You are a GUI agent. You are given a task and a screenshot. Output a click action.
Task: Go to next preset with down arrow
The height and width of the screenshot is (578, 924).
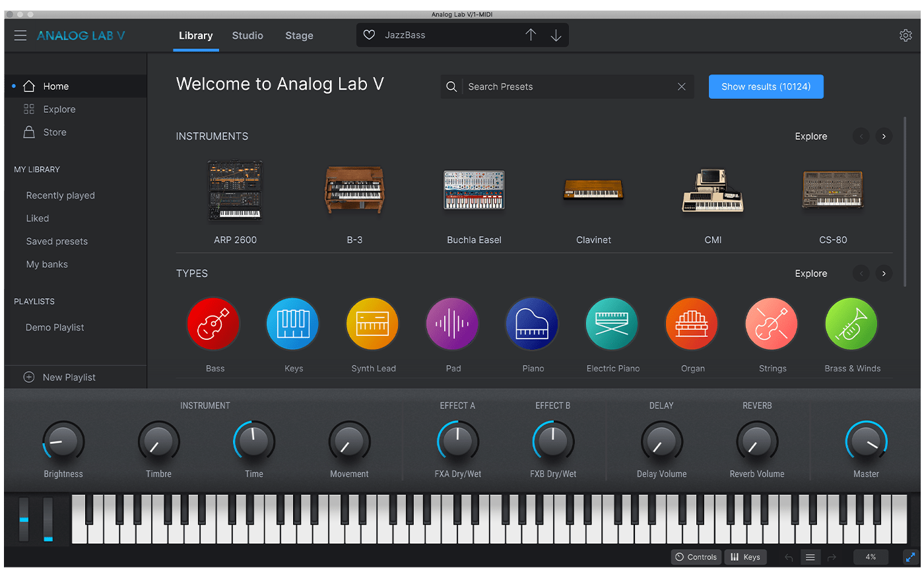556,35
